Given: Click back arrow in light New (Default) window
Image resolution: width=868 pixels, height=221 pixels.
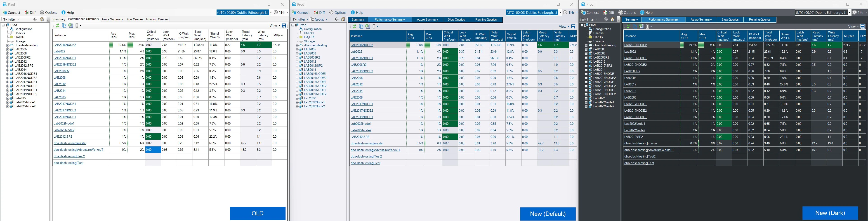Looking at the screenshot, I should (336, 19).
